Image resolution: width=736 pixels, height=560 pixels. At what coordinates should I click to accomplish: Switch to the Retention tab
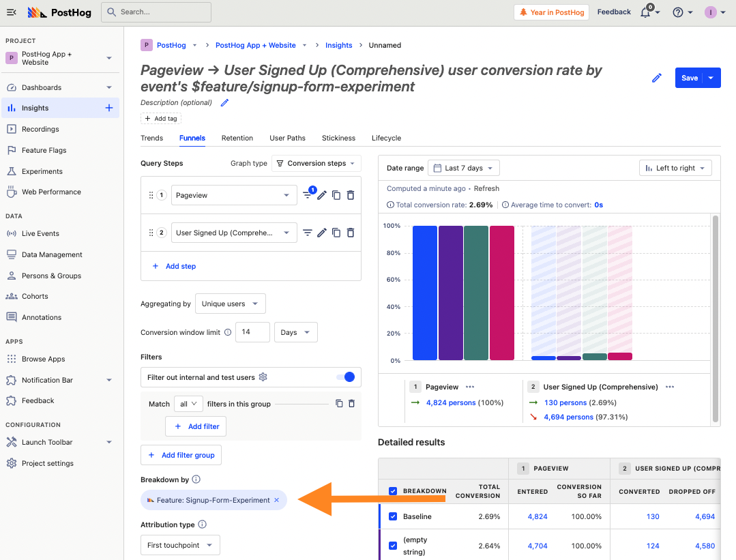tap(237, 138)
